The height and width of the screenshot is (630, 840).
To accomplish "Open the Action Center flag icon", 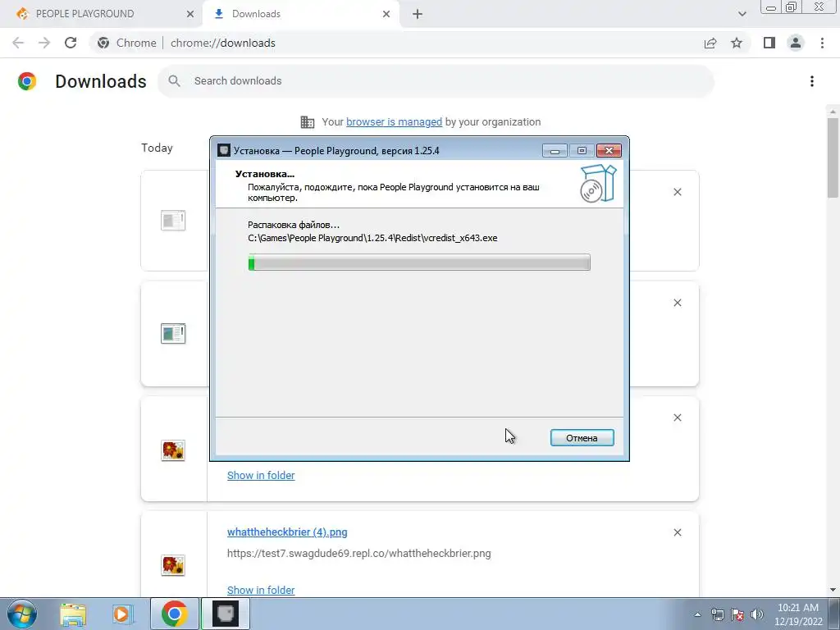I will click(737, 614).
